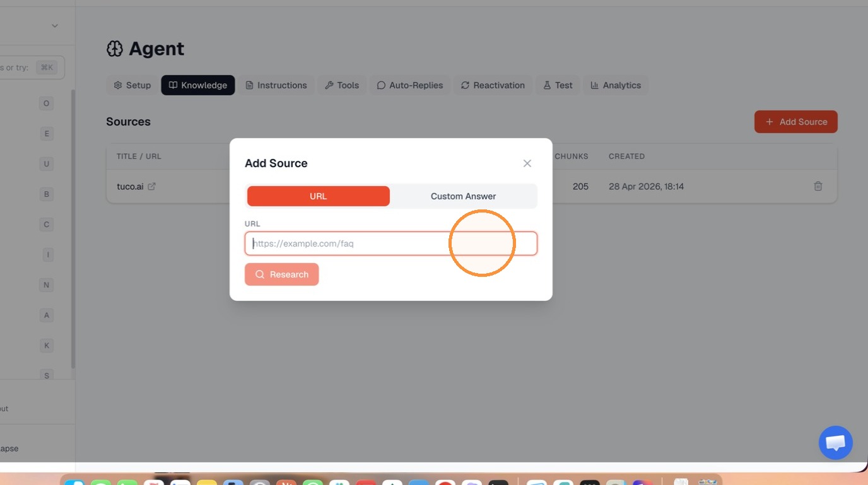
Task: Open the tuco.ai external link icon
Action: 151,186
